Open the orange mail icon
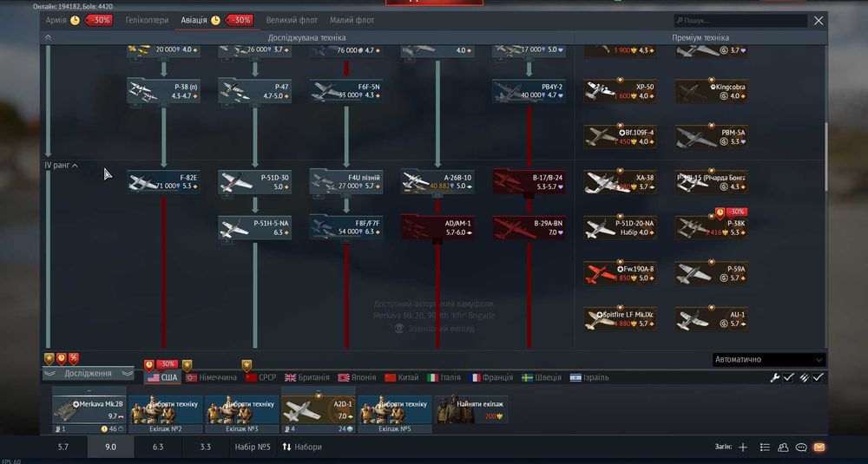The image size is (868, 464). pos(819,447)
